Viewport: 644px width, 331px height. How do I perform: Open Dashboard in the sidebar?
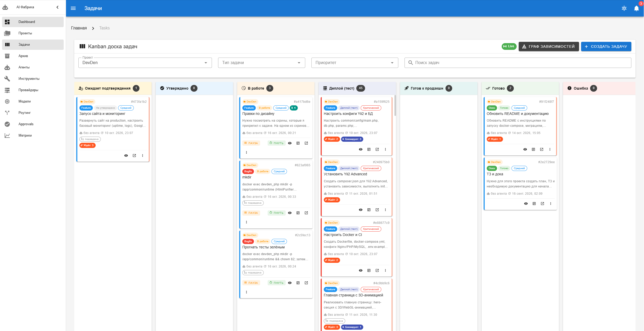pos(33,22)
